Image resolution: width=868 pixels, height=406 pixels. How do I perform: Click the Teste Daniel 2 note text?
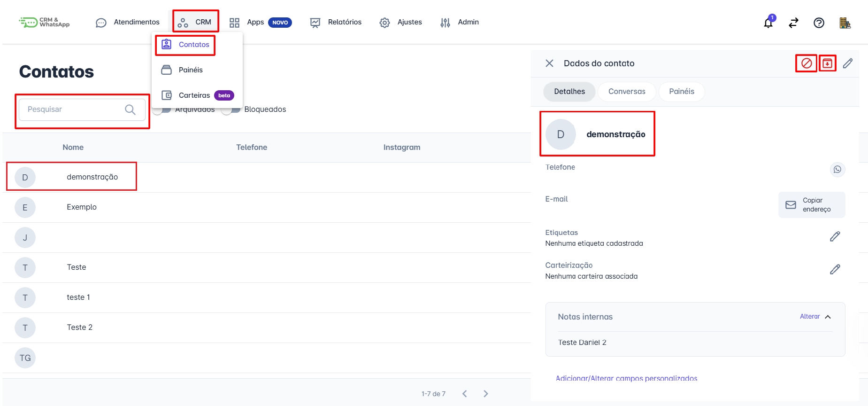coord(582,343)
